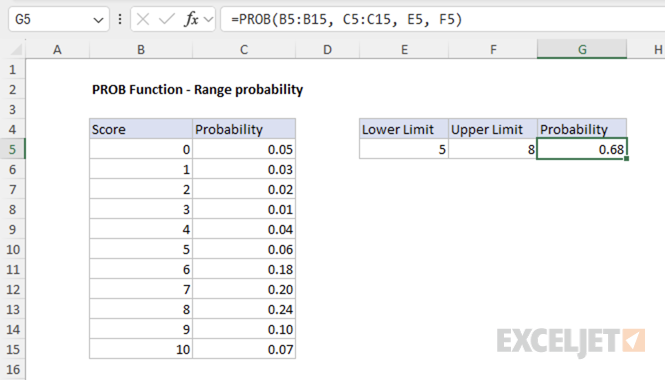Expand the dropdown arrow next to fx
This screenshot has height=380, width=665.
coord(208,20)
